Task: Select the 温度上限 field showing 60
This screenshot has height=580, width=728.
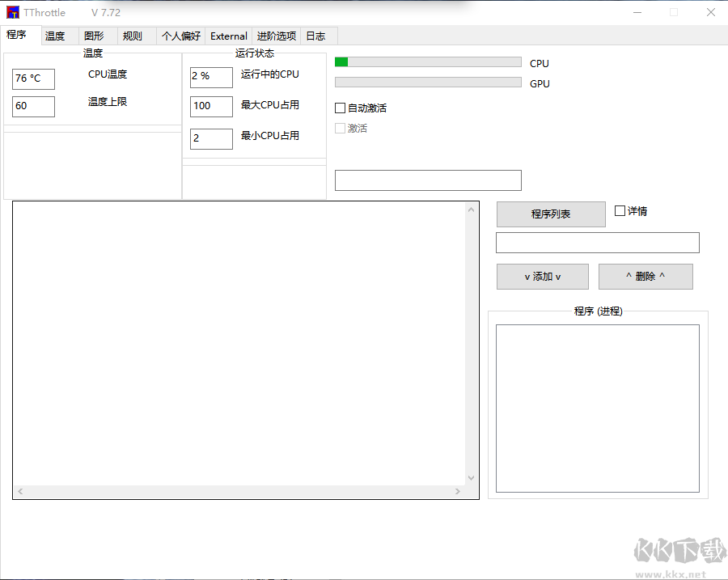Action: click(x=33, y=106)
